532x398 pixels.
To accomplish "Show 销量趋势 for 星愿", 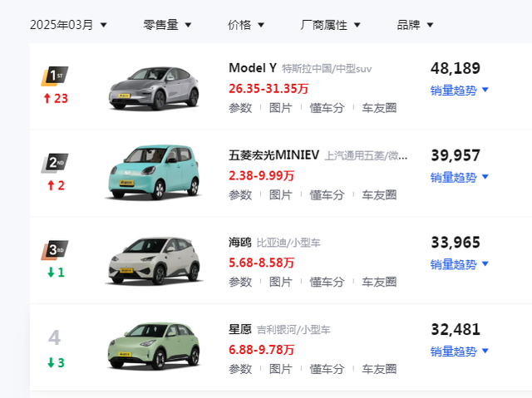I will click(460, 351).
